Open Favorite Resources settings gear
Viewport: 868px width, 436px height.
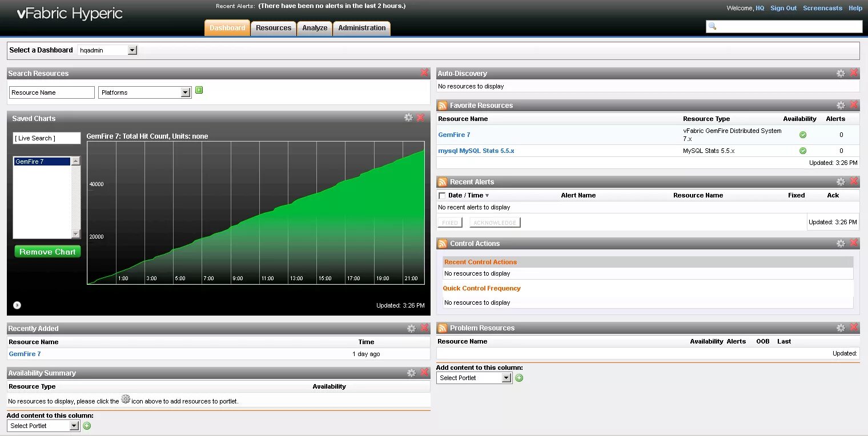841,105
